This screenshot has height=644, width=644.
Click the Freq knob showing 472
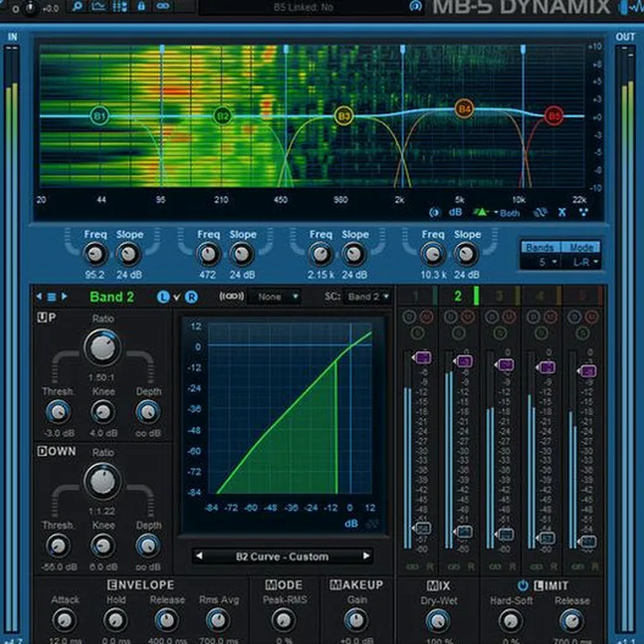(x=208, y=254)
